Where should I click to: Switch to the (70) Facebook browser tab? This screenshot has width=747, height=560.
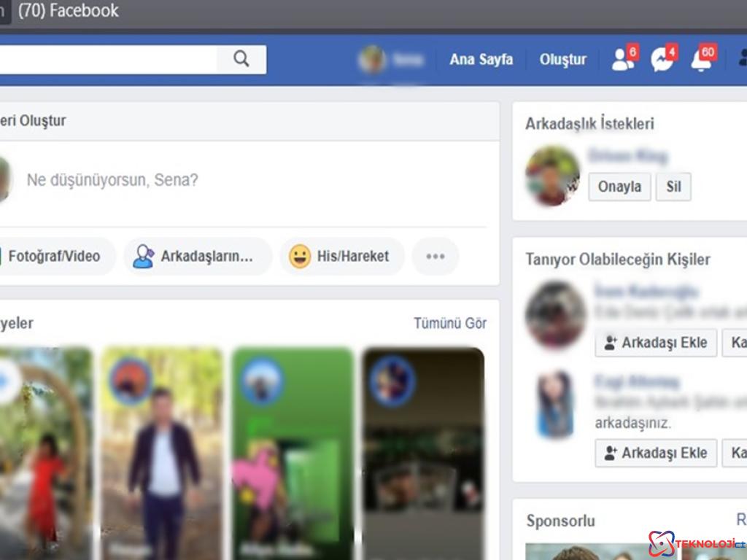click(x=68, y=11)
